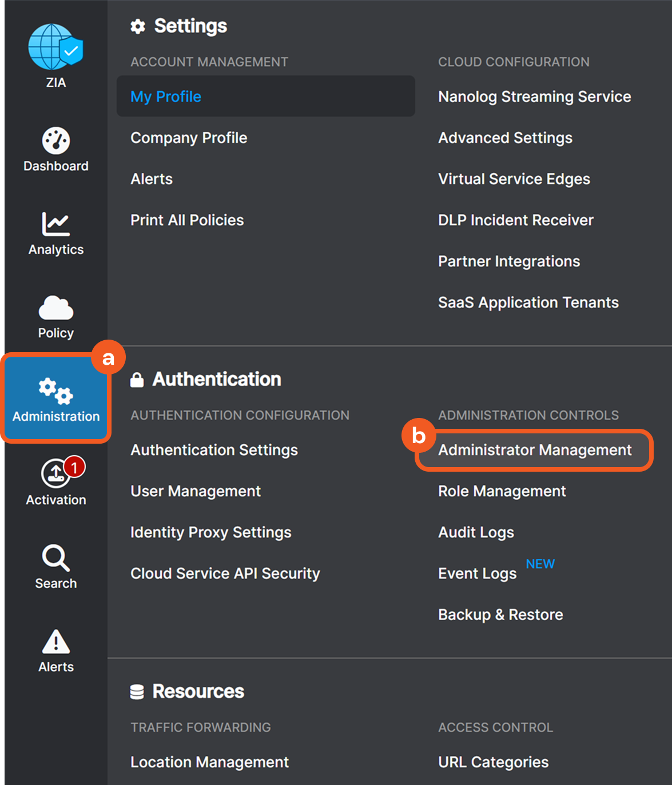The image size is (672, 785).
Task: Open Activation icon with red badge
Action: pyautogui.click(x=57, y=474)
